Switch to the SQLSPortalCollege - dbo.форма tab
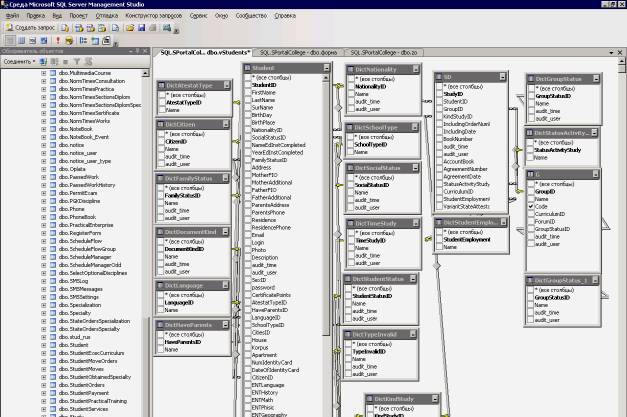The height and width of the screenshot is (417, 627). point(297,51)
